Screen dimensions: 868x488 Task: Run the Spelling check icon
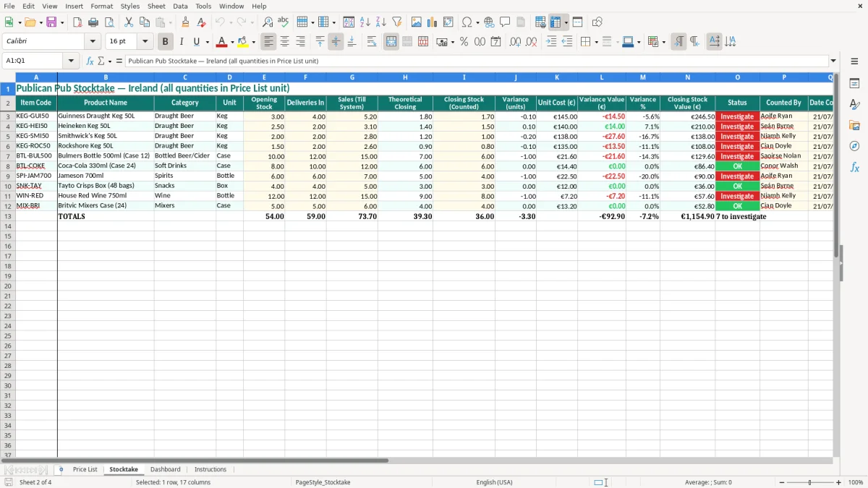coord(284,22)
